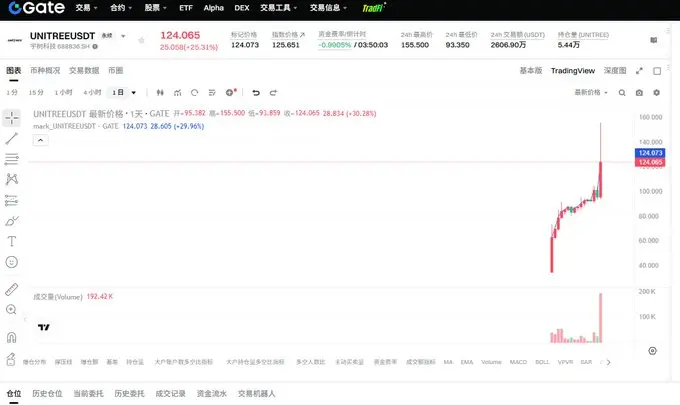Select the crosshair cursor tool
680x405 pixels.
pyautogui.click(x=12, y=118)
